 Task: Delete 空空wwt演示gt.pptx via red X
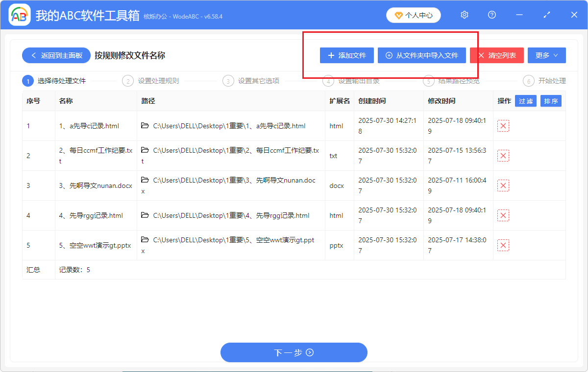coord(503,245)
